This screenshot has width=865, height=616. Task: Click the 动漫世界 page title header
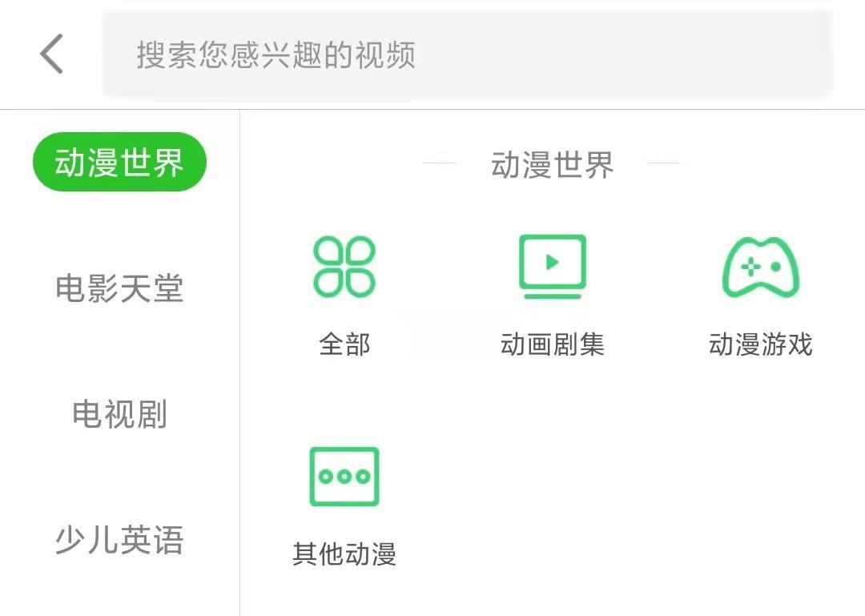pos(553,165)
